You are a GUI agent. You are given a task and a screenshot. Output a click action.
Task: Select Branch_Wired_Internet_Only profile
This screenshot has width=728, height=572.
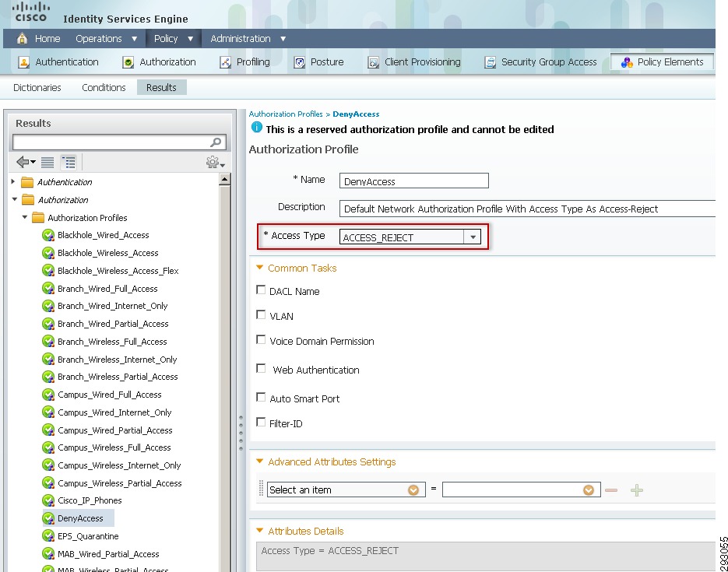pos(112,306)
